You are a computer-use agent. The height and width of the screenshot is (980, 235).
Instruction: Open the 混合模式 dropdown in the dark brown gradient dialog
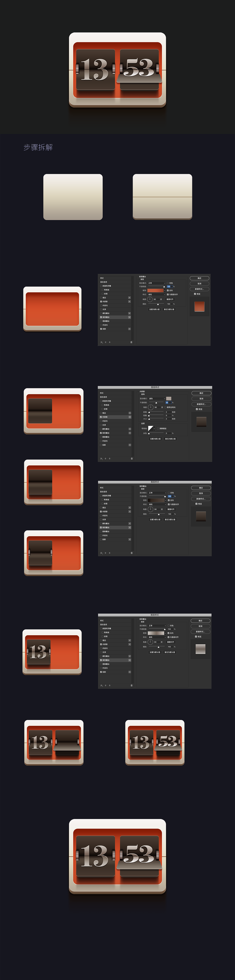tap(157, 493)
